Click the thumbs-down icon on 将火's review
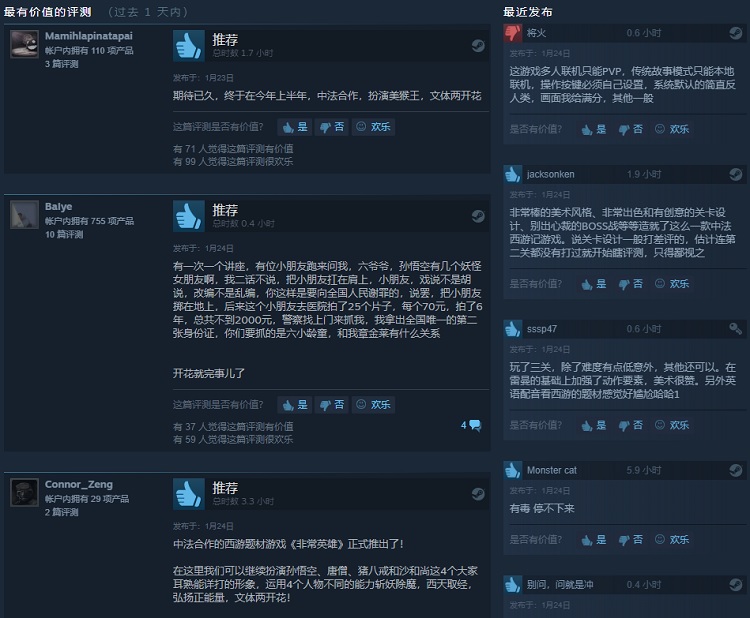The image size is (750, 618). [x=513, y=33]
